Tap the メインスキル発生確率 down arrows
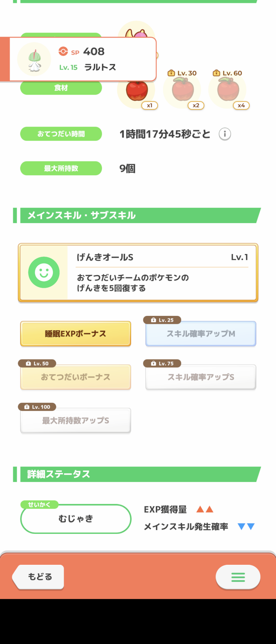 click(246, 526)
